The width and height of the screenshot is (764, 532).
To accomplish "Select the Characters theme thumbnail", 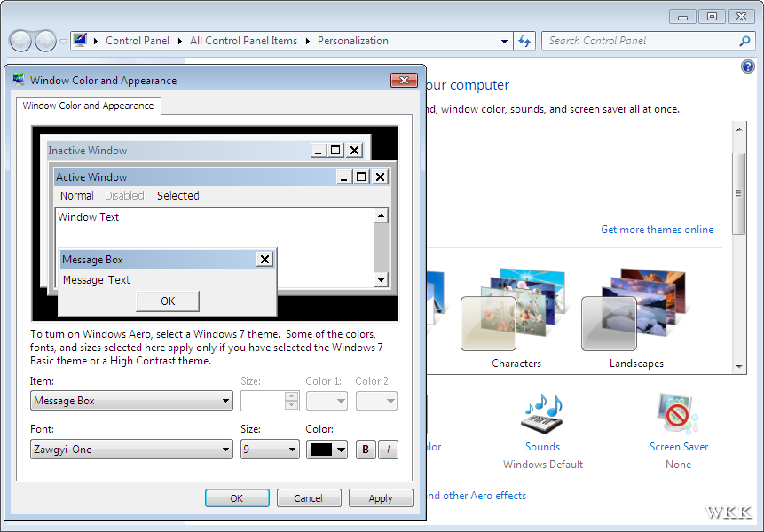I will (515, 309).
